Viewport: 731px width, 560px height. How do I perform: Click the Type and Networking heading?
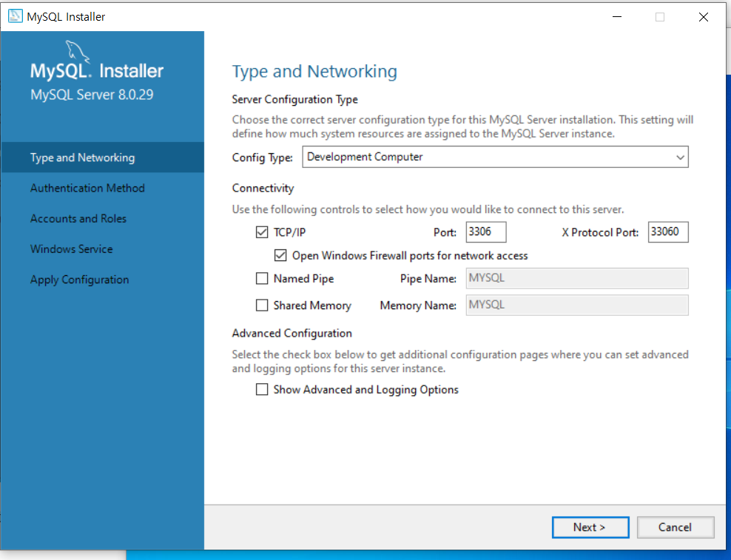coord(314,71)
